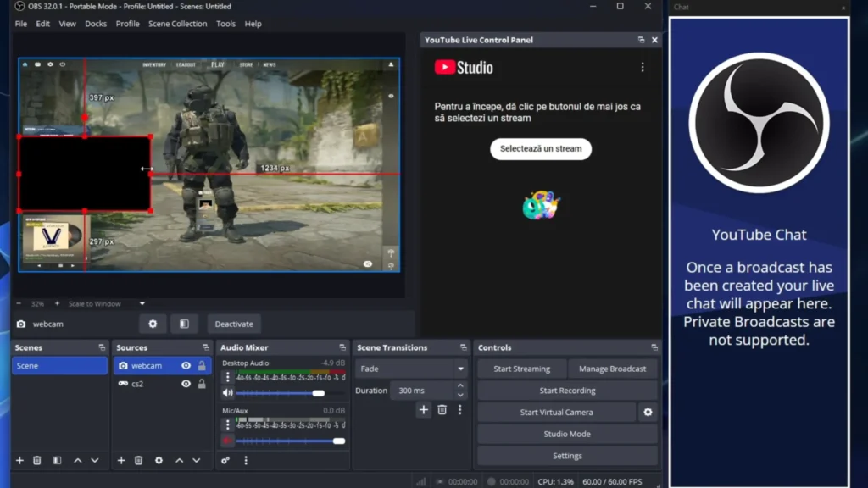Move scene down in Scenes panel

(95, 460)
